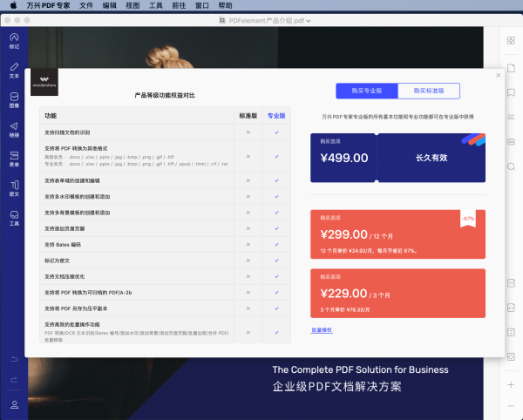The height and width of the screenshot is (420, 523).
Task: Click the 支持高效的批量操作功能 row
Action: (x=165, y=330)
